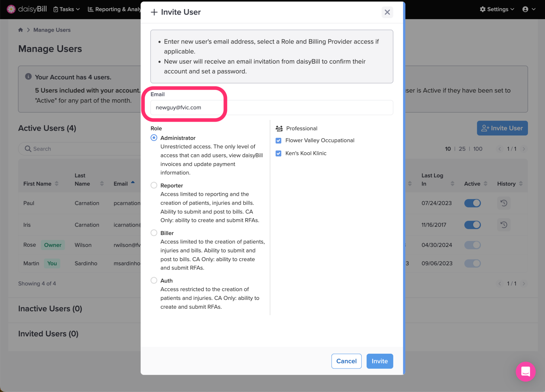
Task: Open the user account profile menu
Action: coord(529,9)
